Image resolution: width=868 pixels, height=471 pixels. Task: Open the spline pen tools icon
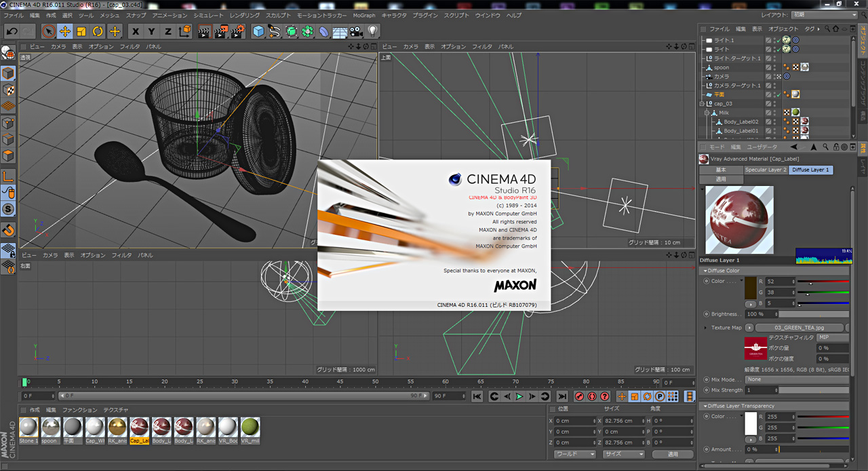(x=275, y=31)
